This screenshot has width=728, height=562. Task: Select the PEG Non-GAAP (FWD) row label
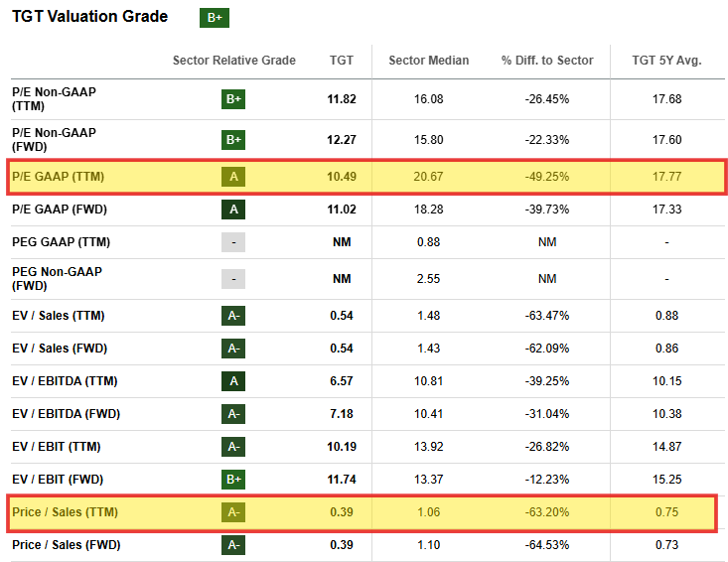(x=57, y=279)
